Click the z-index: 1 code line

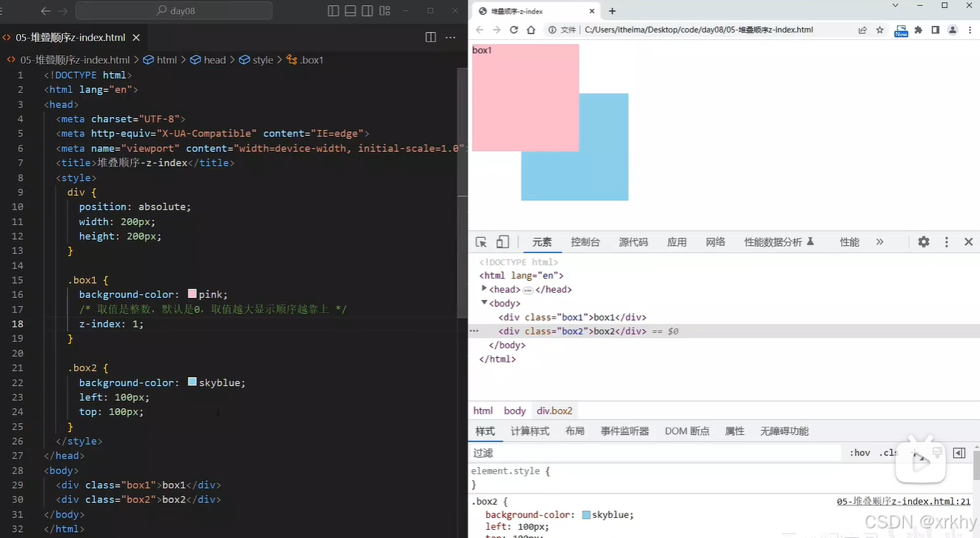[111, 324]
